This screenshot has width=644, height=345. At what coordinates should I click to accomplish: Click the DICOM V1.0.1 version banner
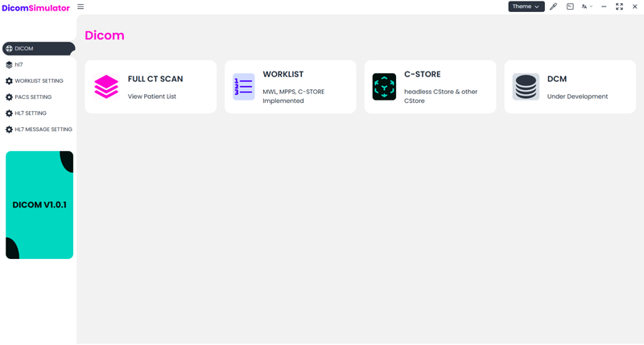[x=39, y=205]
